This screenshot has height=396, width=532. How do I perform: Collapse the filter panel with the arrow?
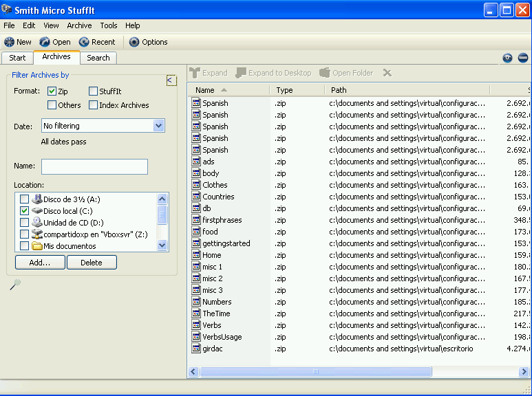(x=171, y=80)
